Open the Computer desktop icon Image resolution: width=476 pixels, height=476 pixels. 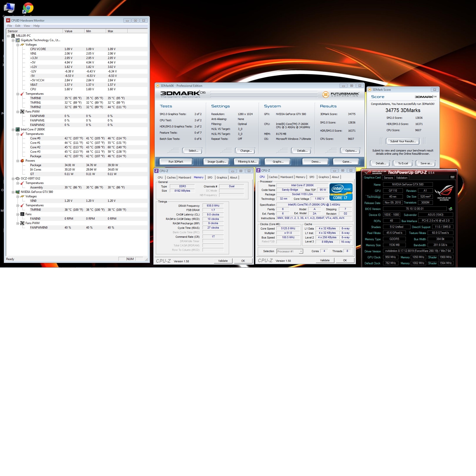click(x=9, y=8)
